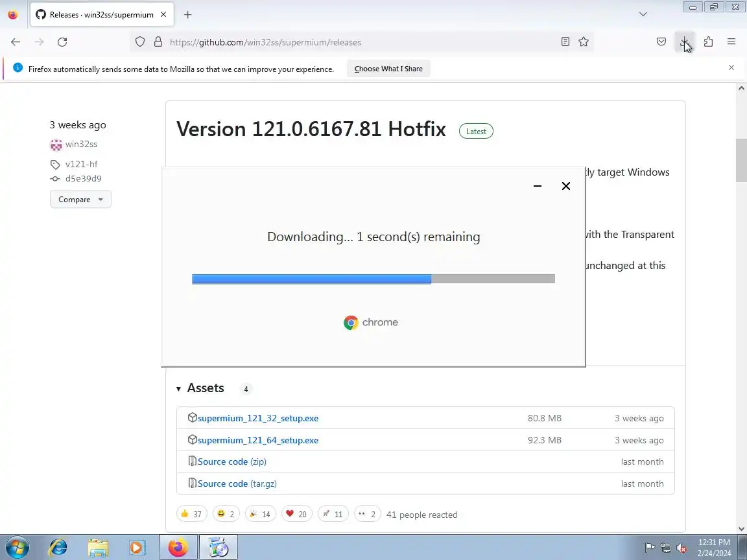Focus the github.com URL address bar
Image resolution: width=747 pixels, height=560 pixels.
(361, 42)
